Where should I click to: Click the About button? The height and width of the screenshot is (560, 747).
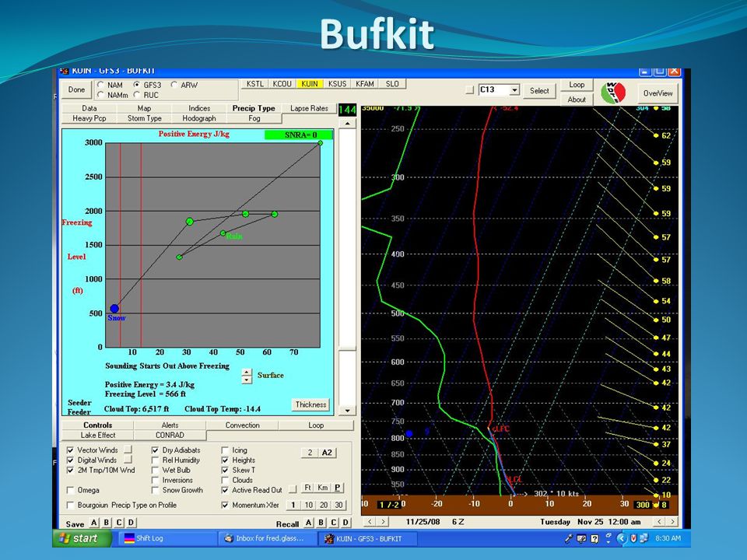[577, 99]
